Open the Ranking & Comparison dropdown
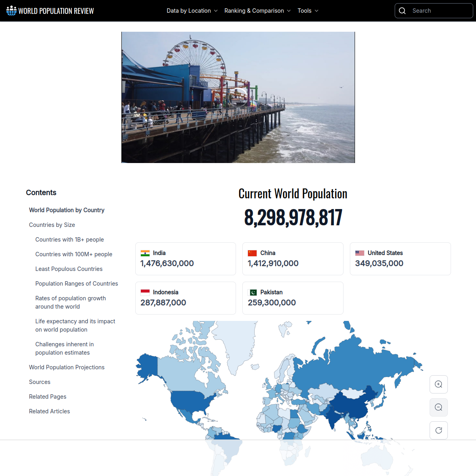The height and width of the screenshot is (476, 476). [289, 11]
